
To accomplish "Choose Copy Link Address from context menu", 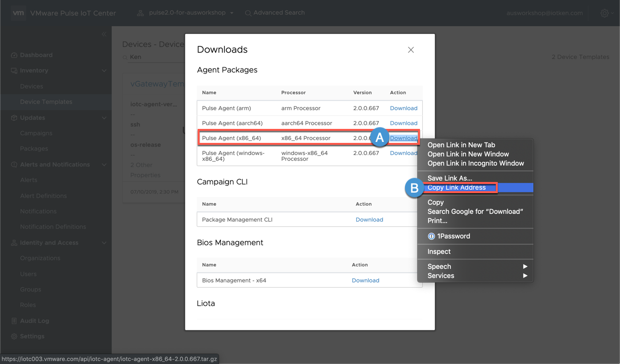I will [x=457, y=187].
